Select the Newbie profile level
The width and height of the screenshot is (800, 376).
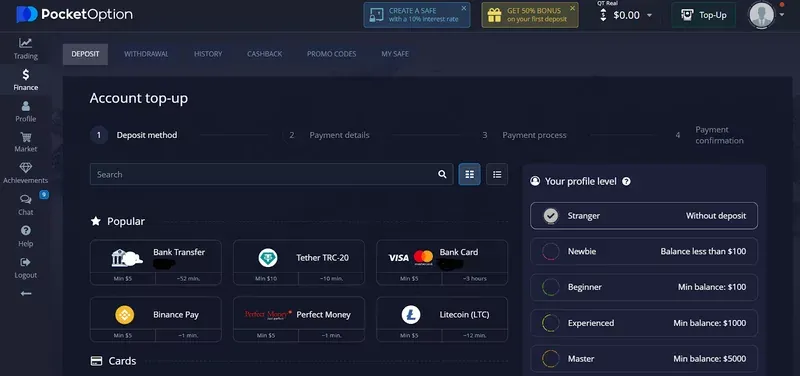[644, 252]
